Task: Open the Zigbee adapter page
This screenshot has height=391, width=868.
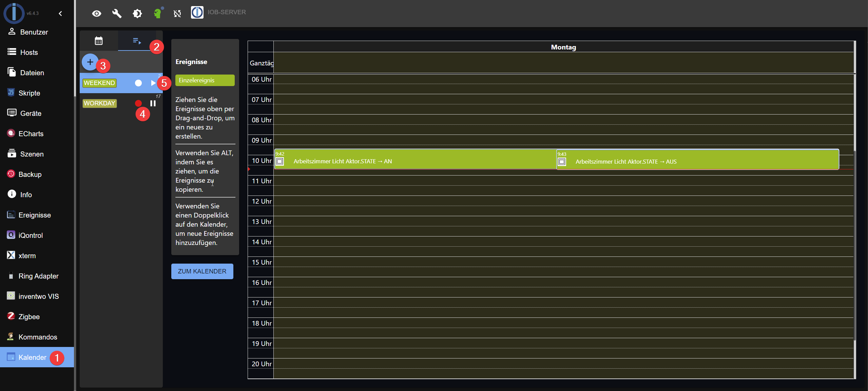Action: (29, 317)
